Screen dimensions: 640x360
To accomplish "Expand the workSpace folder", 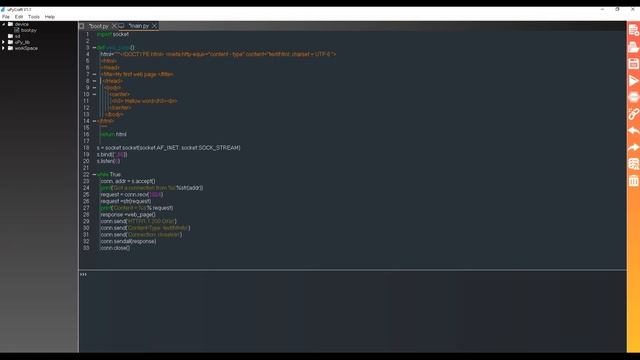I will (x=3, y=48).
